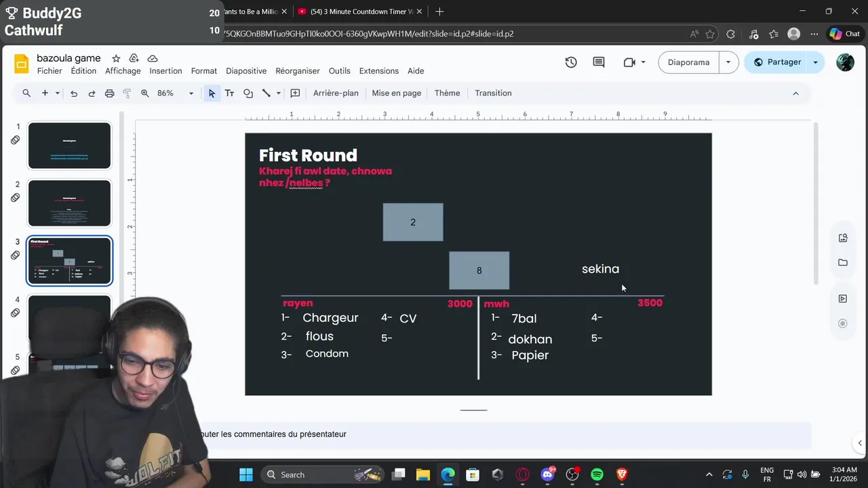Image resolution: width=868 pixels, height=488 pixels.
Task: Open the Aide menu
Action: click(x=416, y=71)
